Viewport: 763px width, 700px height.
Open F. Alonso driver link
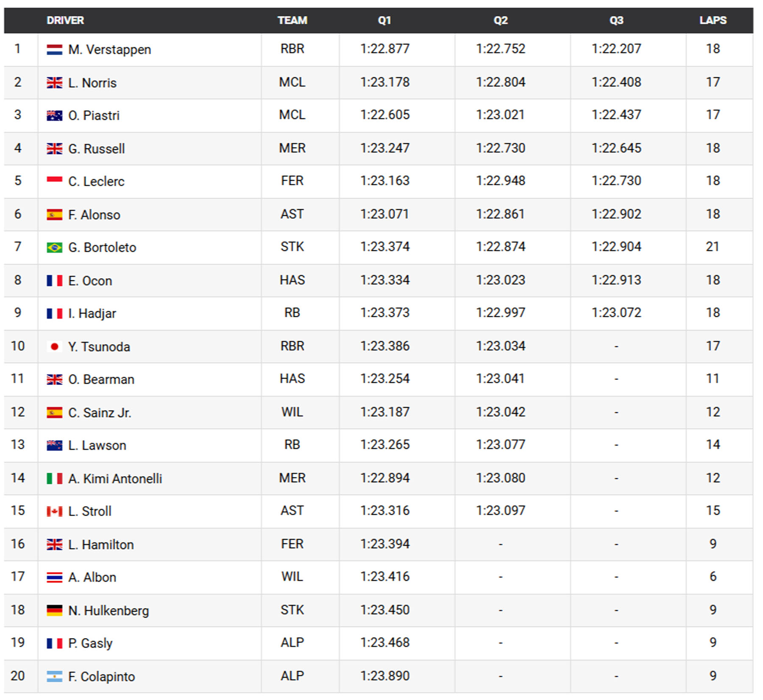coord(94,215)
